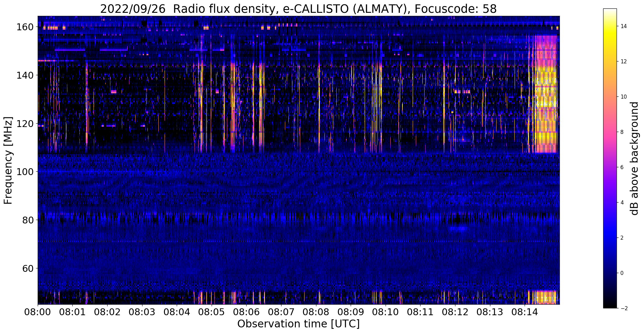Click the colorbar tick label 8
The width and height of the screenshot is (644, 333).
(x=622, y=132)
